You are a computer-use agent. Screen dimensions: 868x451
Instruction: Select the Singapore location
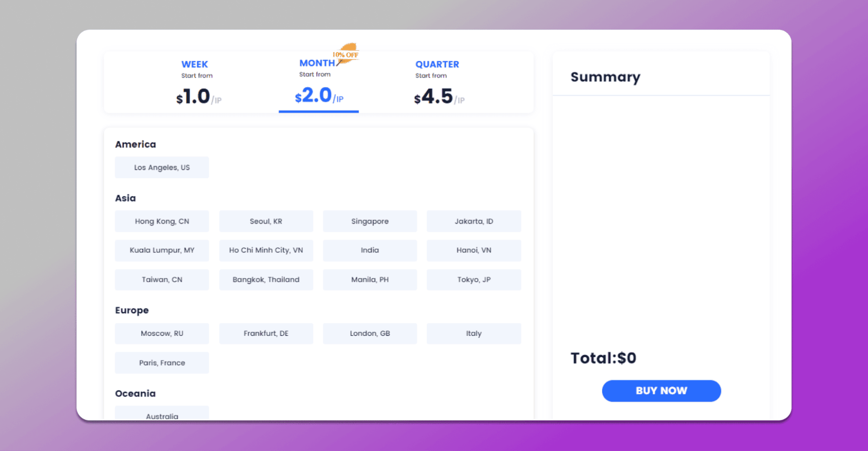370,221
